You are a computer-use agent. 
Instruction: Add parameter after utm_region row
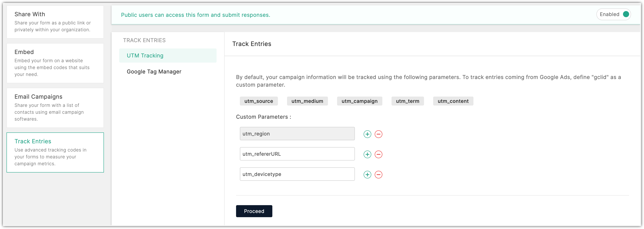click(367, 134)
